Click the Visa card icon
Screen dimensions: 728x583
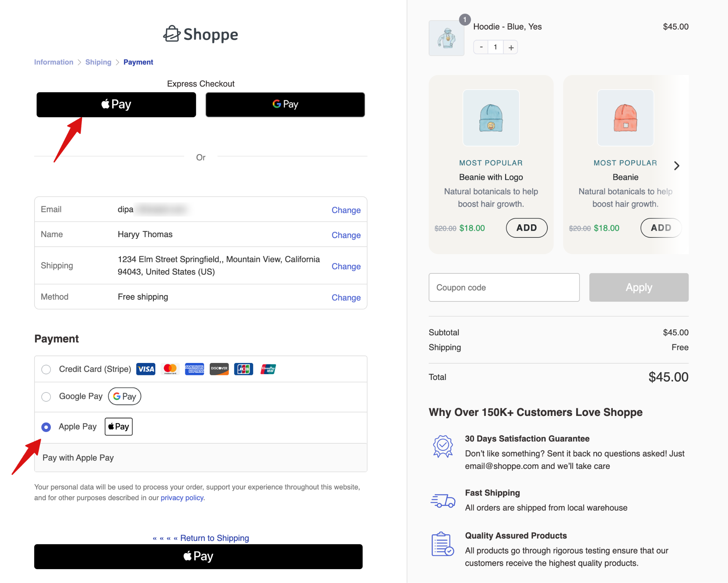point(146,369)
